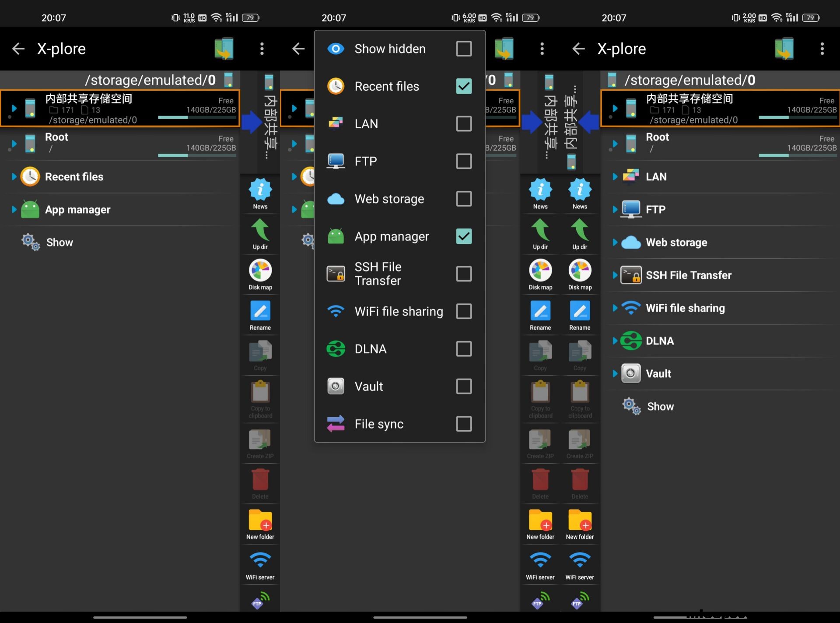Expand SSH File Transfer in right screenshot
Screen dimensions: 840x623
click(615, 275)
